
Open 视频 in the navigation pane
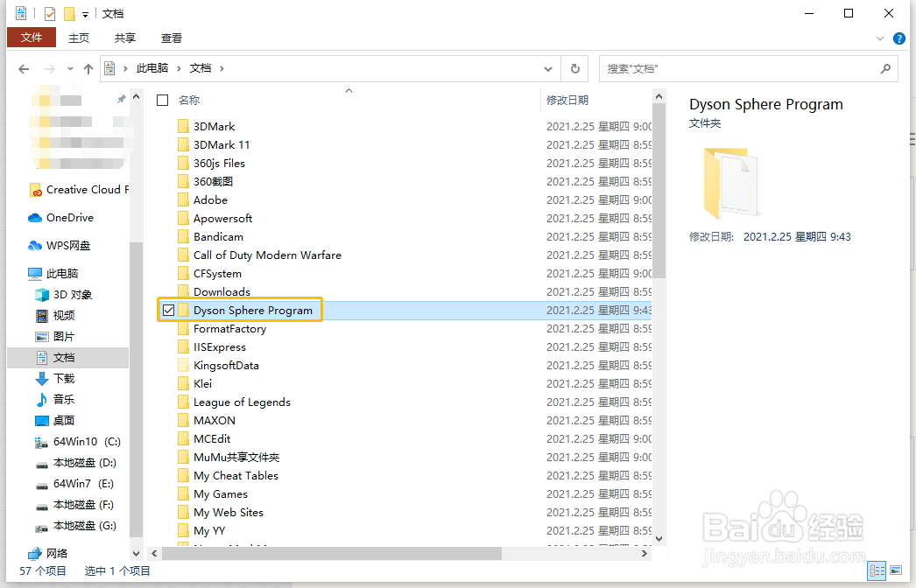click(x=55, y=316)
